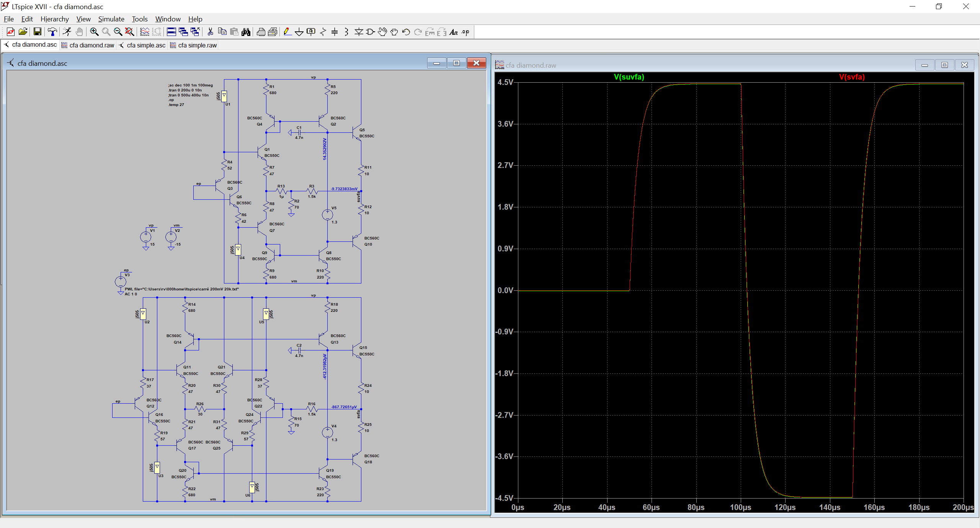
Task: Maximize the cfa diamond.raw plot window
Action: 944,65
